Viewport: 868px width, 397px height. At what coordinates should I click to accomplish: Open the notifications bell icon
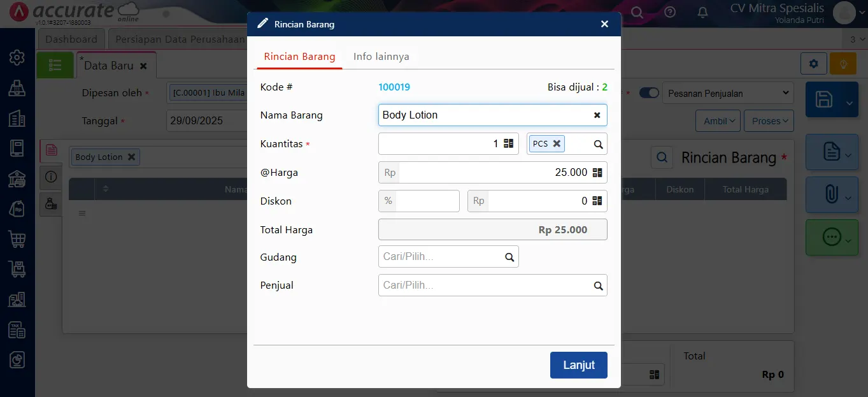[702, 12]
